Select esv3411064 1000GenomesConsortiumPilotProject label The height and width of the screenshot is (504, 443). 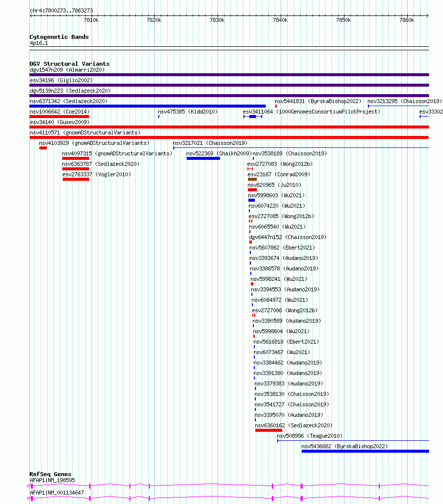tap(312, 112)
